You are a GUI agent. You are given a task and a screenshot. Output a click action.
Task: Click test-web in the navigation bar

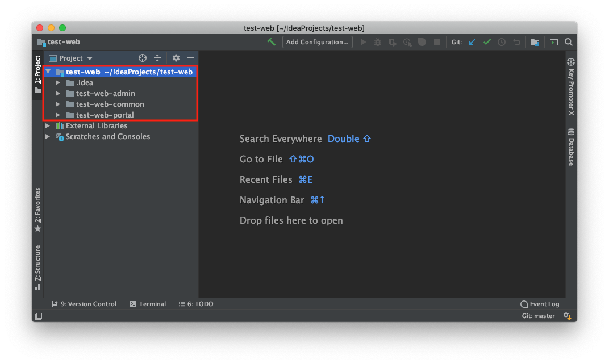(x=59, y=42)
